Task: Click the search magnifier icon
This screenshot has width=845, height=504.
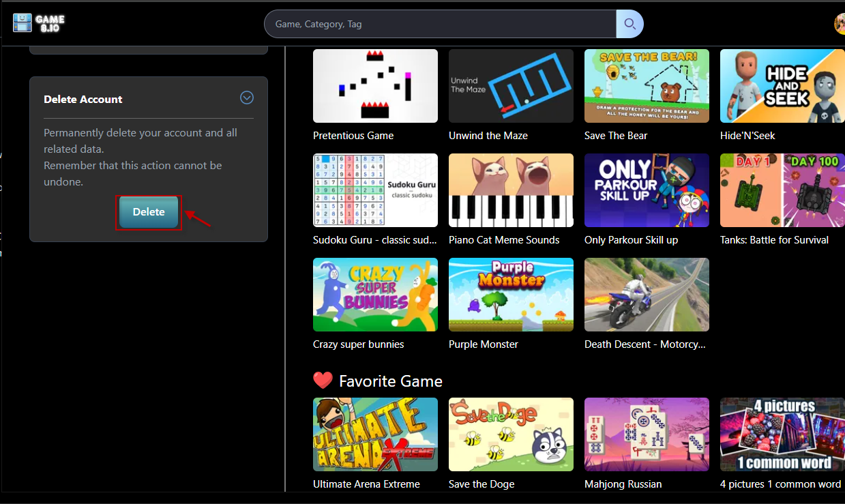Action: coord(629,24)
